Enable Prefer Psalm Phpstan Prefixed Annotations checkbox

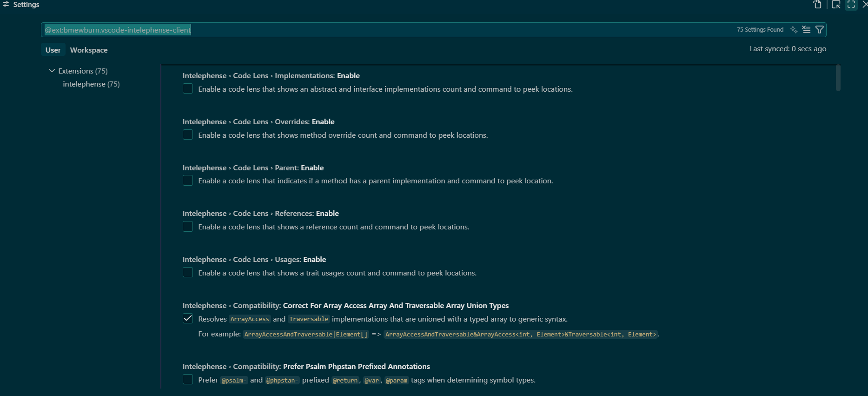(x=188, y=379)
